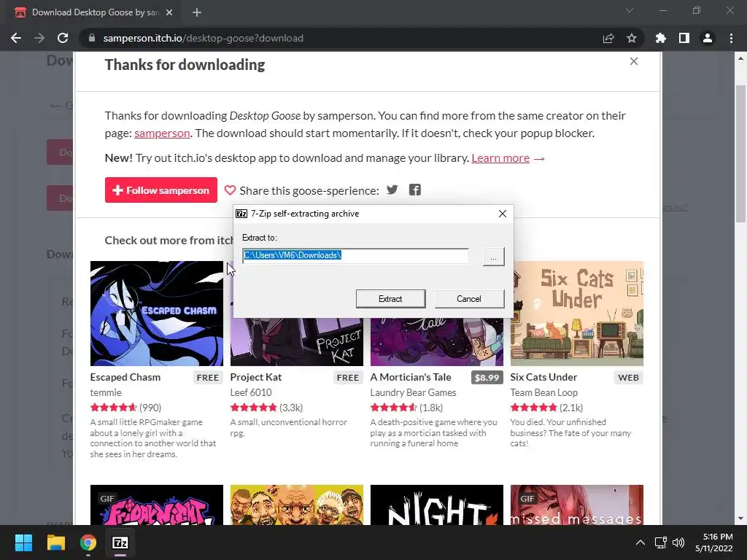The height and width of the screenshot is (560, 747).
Task: Bookmark this tab star icon
Action: (x=632, y=38)
